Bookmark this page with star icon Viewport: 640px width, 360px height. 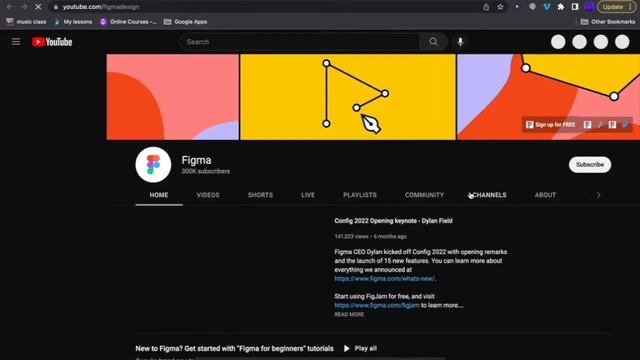point(500,7)
